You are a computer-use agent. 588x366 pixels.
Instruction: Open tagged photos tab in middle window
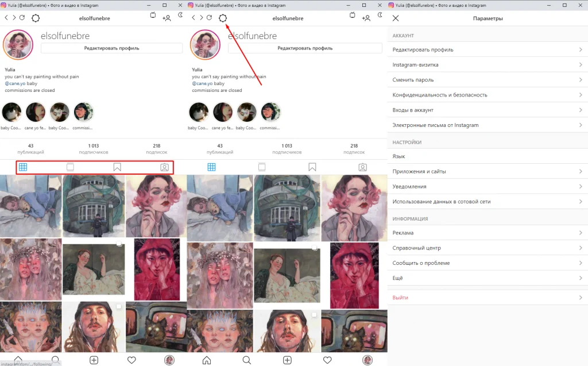tap(363, 167)
